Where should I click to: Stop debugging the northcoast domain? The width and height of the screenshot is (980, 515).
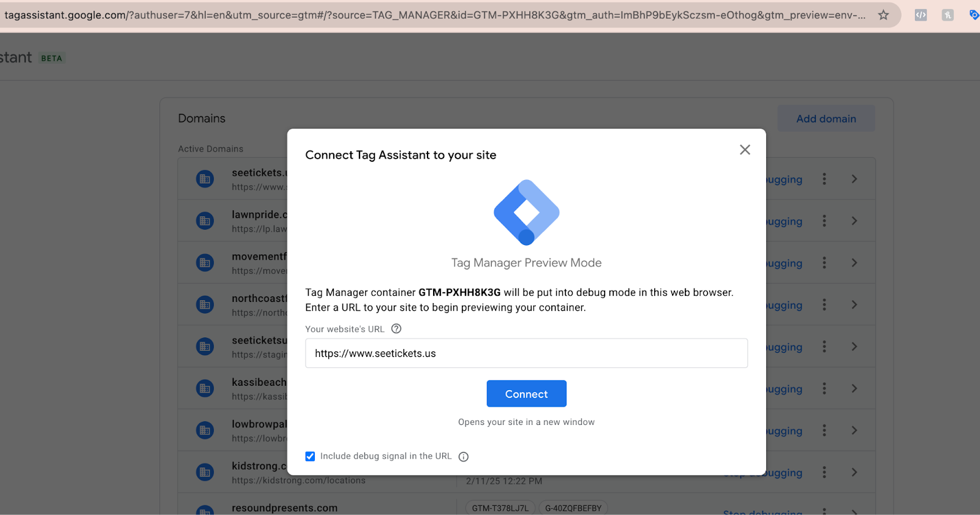784,305
